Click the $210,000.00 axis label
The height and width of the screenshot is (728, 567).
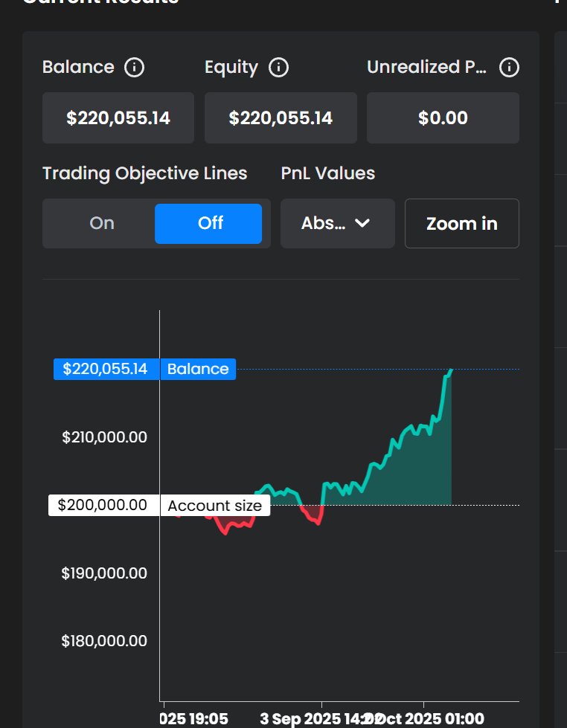coord(105,437)
